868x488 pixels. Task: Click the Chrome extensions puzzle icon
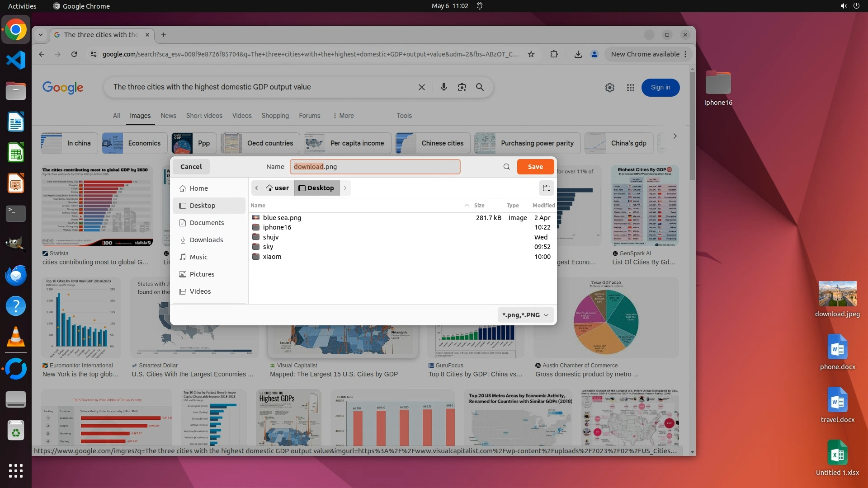554,54
